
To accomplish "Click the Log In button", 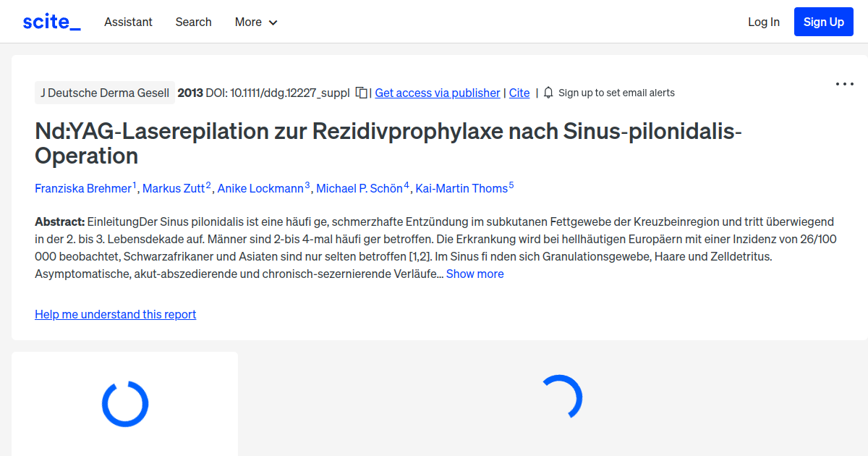I will [x=764, y=22].
